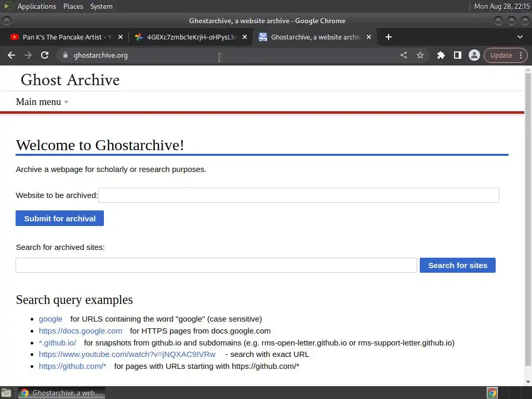The image size is (532, 399).
Task: Click the Applications menu logo icon
Action: 8,6
